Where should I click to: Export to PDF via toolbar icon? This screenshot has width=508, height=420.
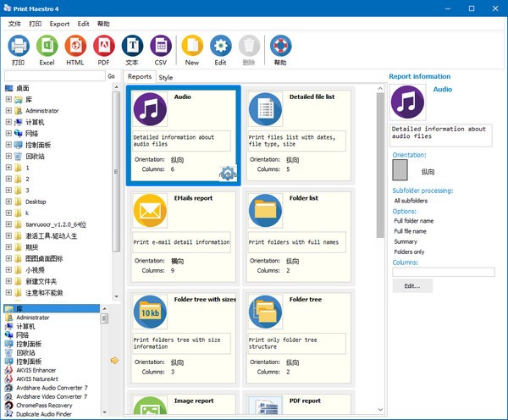[103, 46]
